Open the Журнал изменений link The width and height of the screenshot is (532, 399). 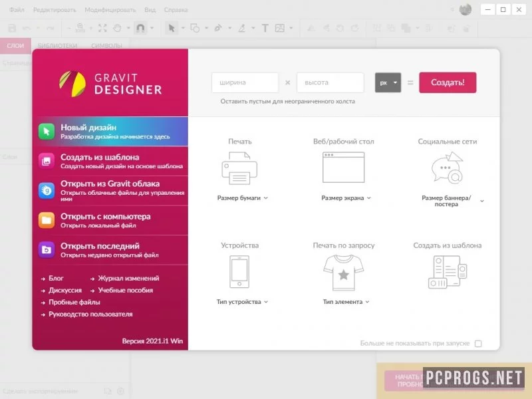[x=128, y=278]
